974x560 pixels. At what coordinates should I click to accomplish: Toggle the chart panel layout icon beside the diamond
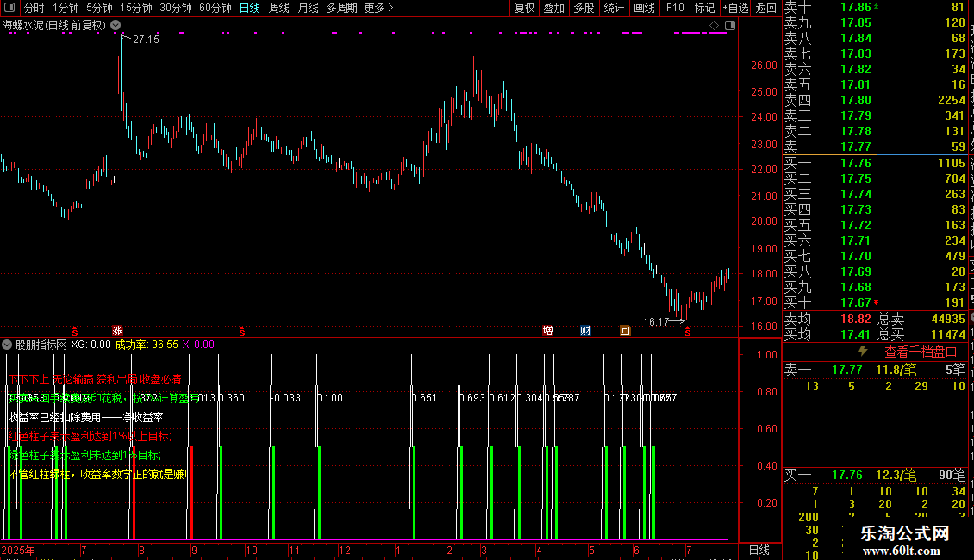(x=730, y=26)
